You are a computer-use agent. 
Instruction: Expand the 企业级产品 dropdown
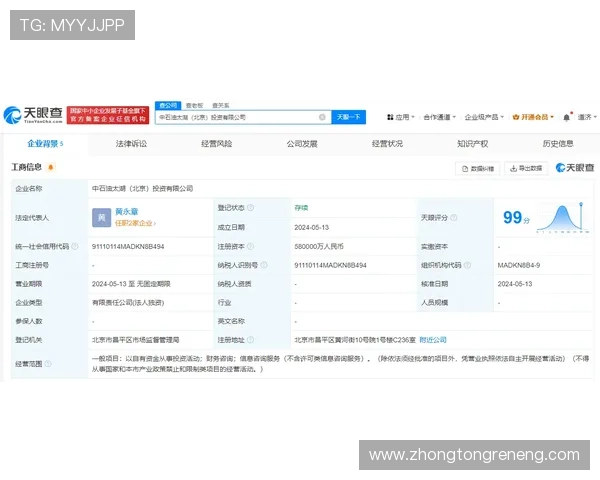tap(484, 117)
